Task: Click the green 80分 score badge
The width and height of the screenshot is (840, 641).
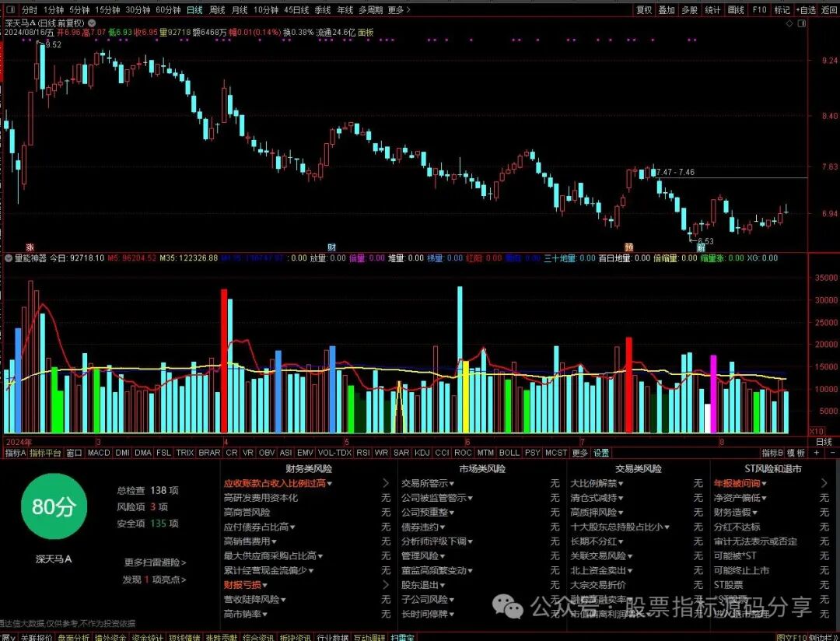Action: click(x=54, y=506)
